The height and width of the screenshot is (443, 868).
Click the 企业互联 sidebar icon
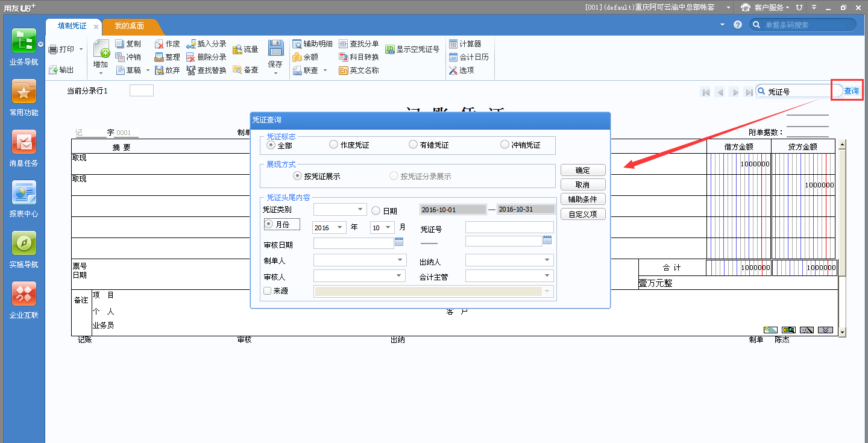24,294
